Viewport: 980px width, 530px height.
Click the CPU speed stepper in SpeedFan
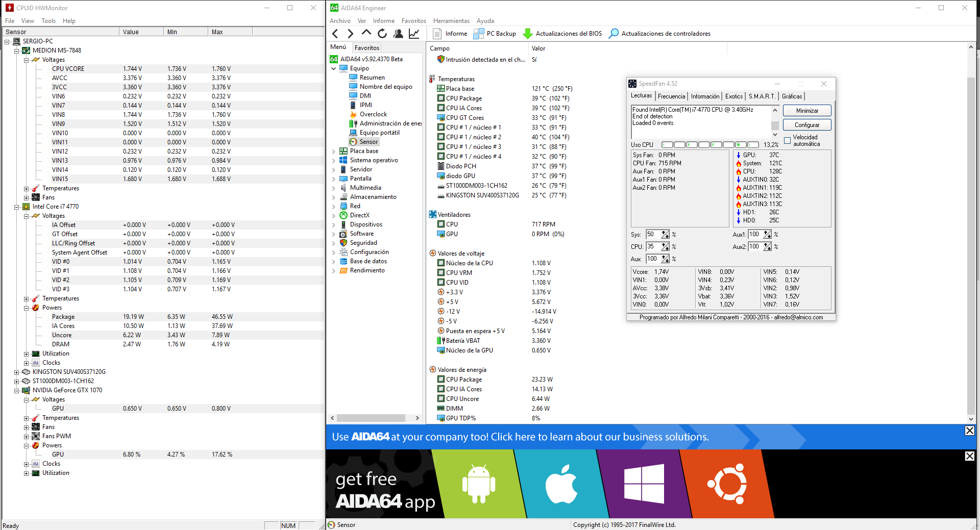pos(665,246)
